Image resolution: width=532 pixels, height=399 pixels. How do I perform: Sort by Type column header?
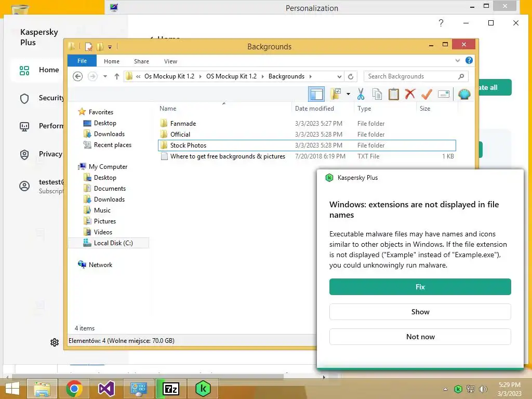364,109
